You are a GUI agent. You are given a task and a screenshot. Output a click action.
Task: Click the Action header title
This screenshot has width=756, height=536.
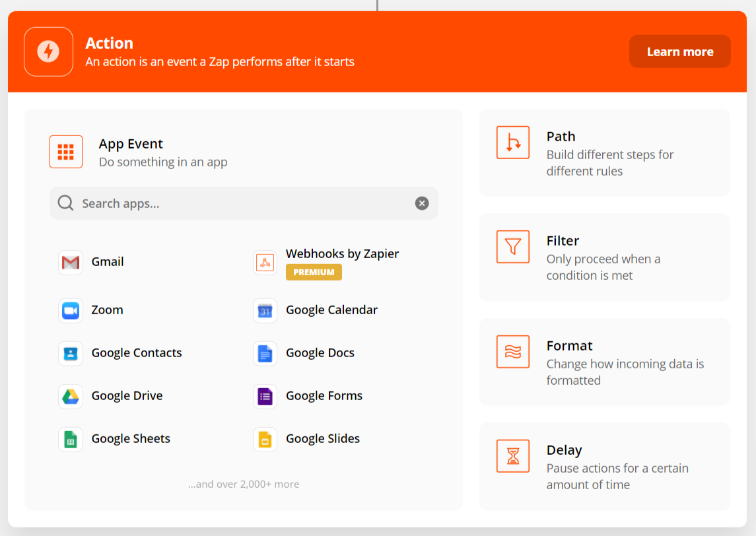click(x=110, y=44)
